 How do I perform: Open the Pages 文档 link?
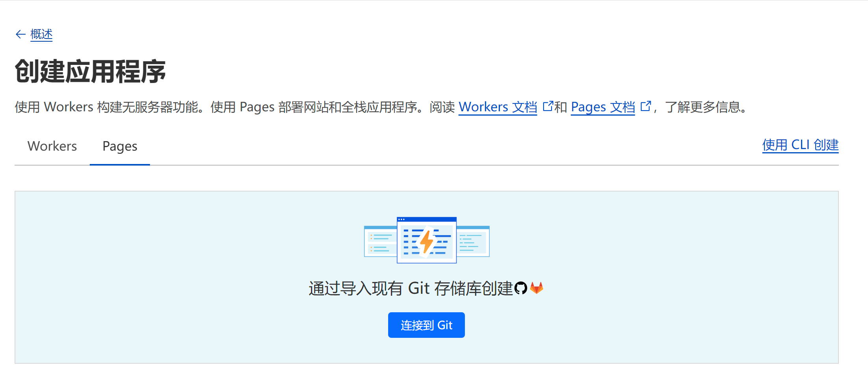pyautogui.click(x=603, y=107)
